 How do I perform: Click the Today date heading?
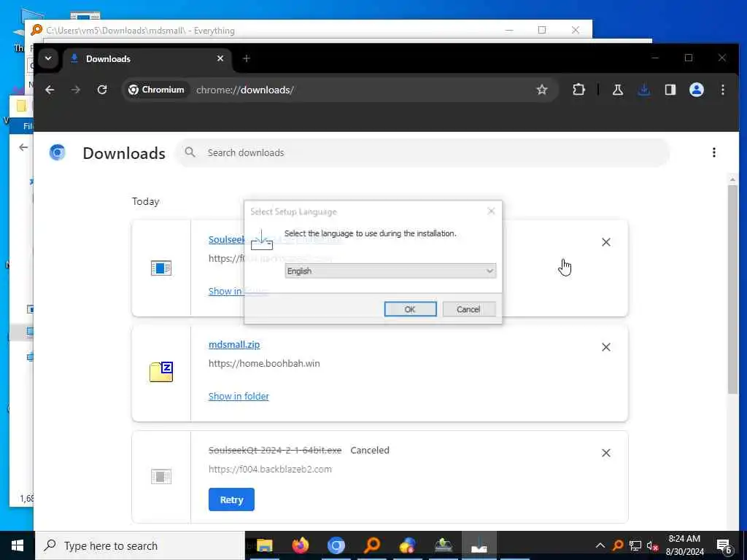click(x=146, y=201)
